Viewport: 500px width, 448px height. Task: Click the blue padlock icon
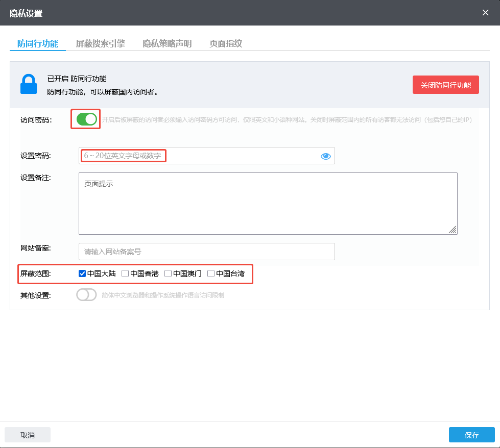point(29,84)
